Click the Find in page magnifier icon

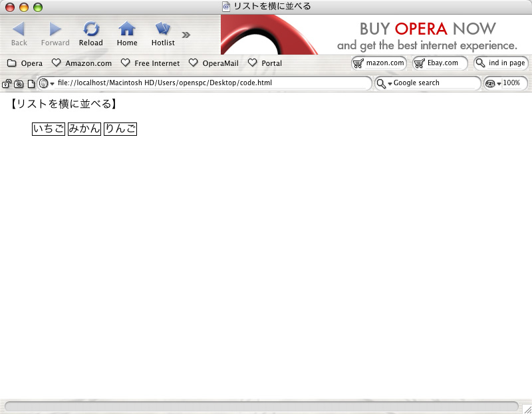[480, 63]
